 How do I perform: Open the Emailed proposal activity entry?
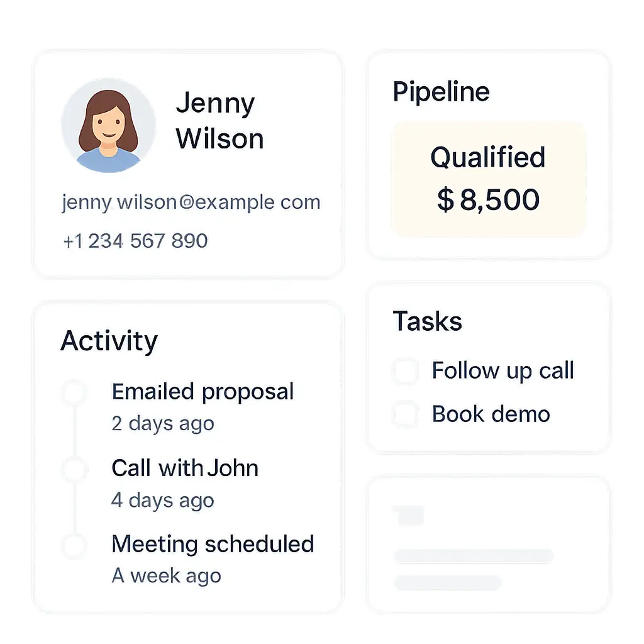click(203, 407)
